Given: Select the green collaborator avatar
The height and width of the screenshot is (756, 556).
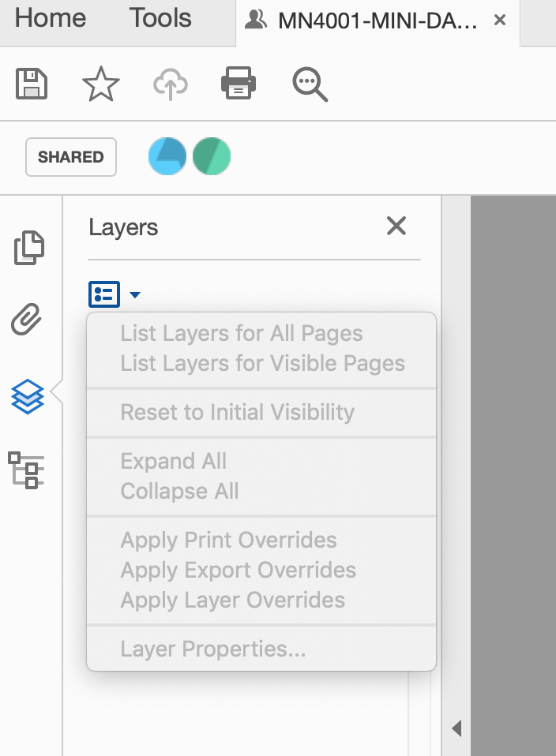Looking at the screenshot, I should pos(210,156).
